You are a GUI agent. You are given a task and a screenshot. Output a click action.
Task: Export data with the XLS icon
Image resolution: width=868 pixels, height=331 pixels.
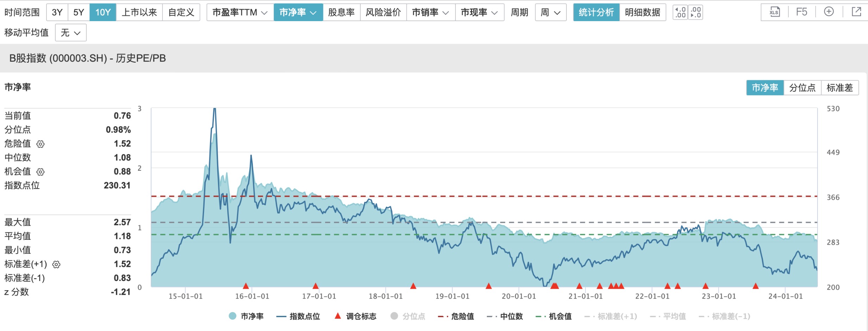coord(774,12)
